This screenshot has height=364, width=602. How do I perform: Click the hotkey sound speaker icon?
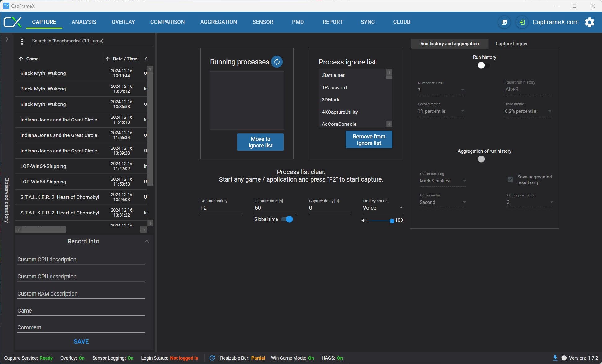click(363, 221)
